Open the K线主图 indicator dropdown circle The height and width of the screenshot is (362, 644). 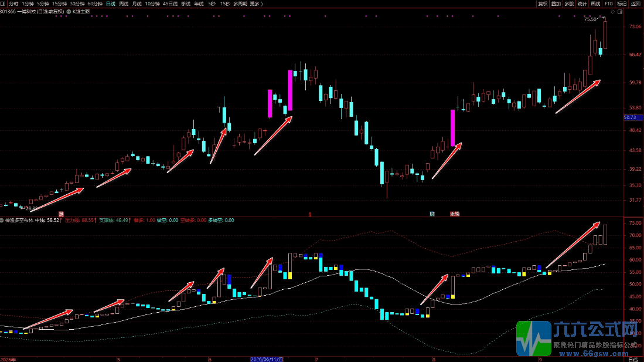pos(69,12)
